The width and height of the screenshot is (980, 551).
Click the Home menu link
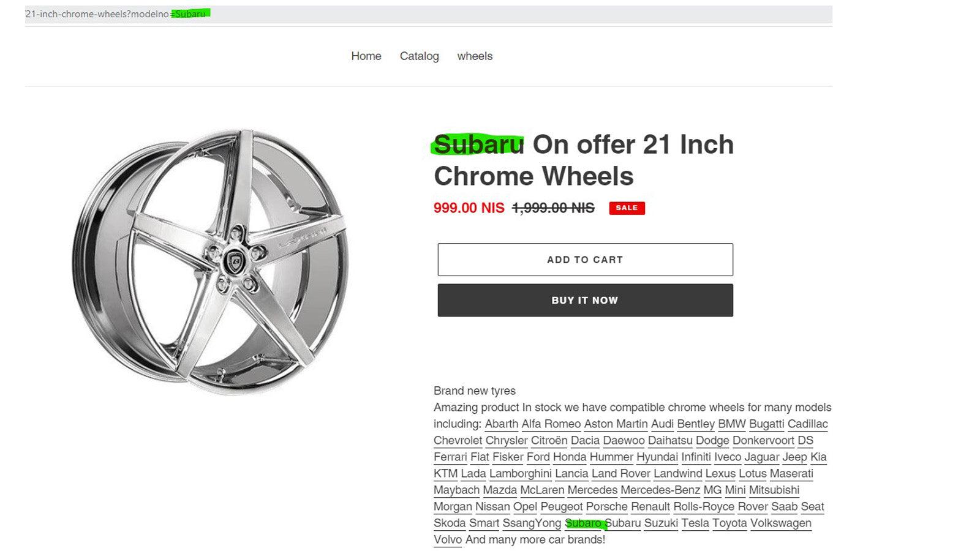coord(366,56)
